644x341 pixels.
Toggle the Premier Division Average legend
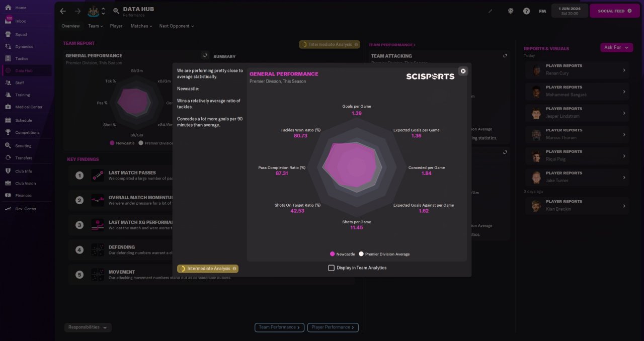384,254
